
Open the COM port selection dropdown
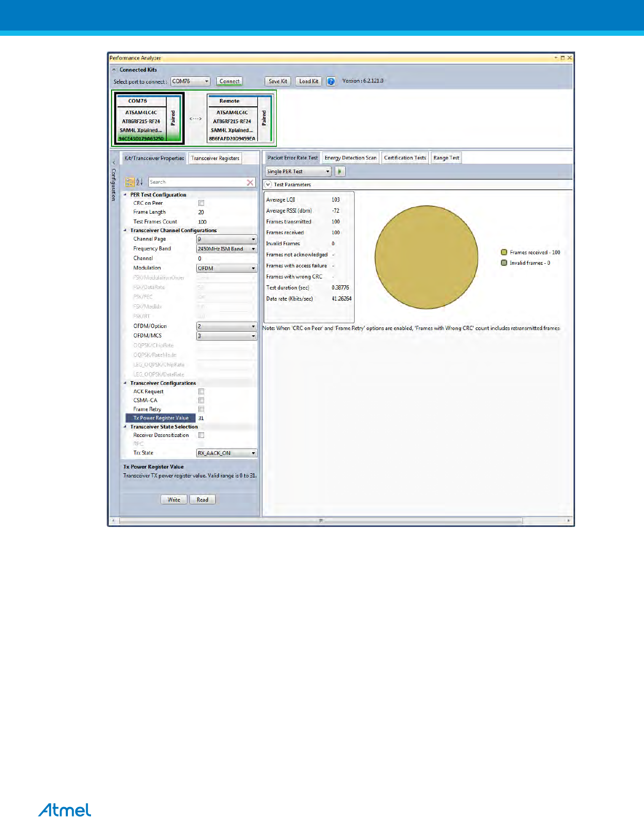pyautogui.click(x=190, y=81)
